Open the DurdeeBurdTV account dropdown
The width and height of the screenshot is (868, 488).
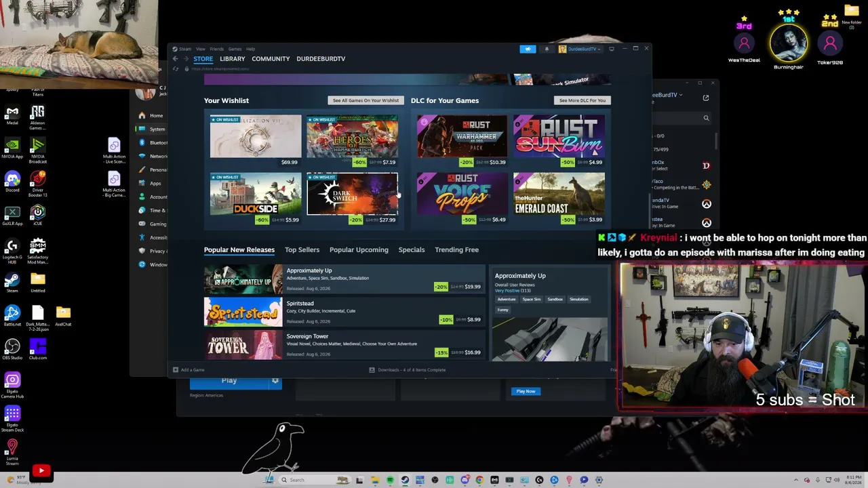580,49
